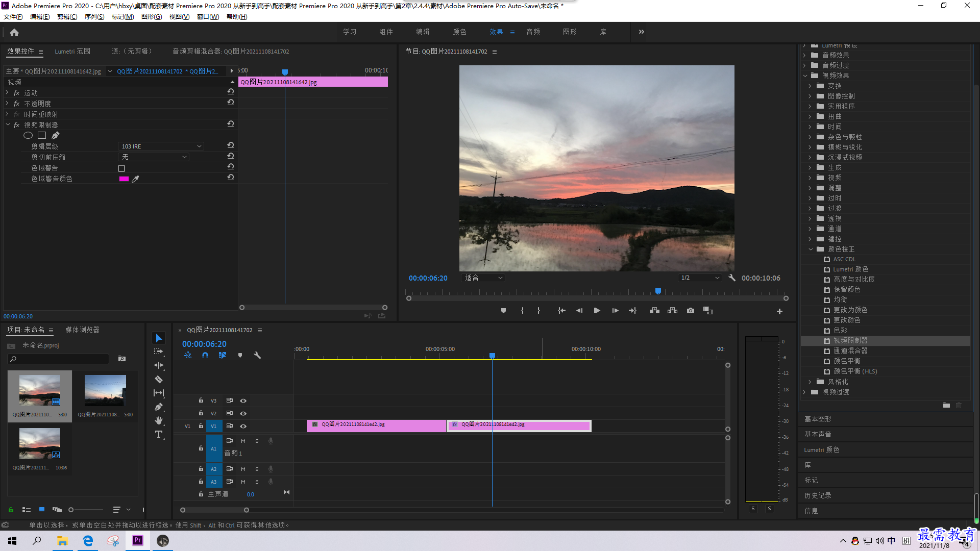
Task: Solo audio track A2
Action: [x=257, y=469]
